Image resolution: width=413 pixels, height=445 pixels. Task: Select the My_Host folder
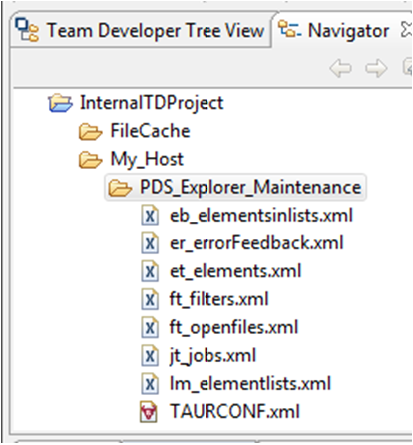[147, 159]
